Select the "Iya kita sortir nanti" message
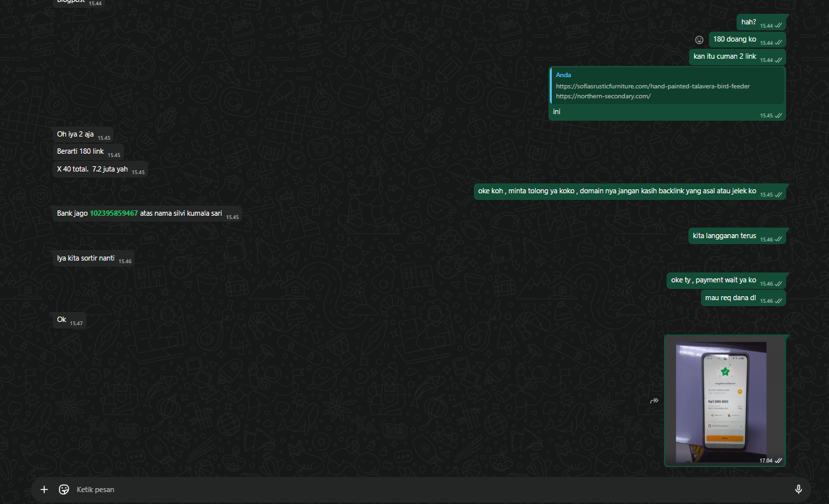This screenshot has width=829, height=504. coord(86,258)
